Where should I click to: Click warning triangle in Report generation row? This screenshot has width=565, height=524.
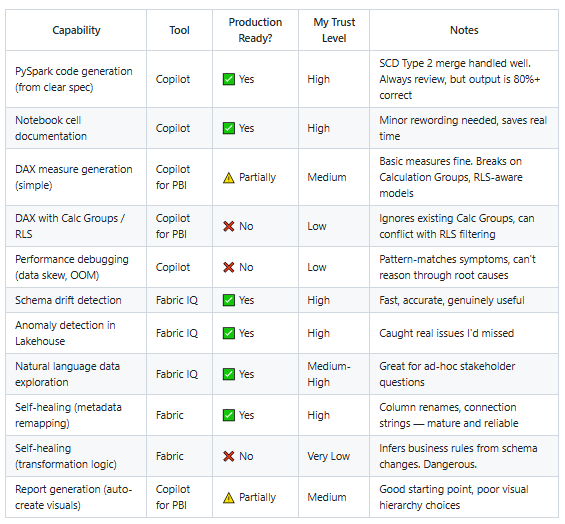tap(228, 497)
